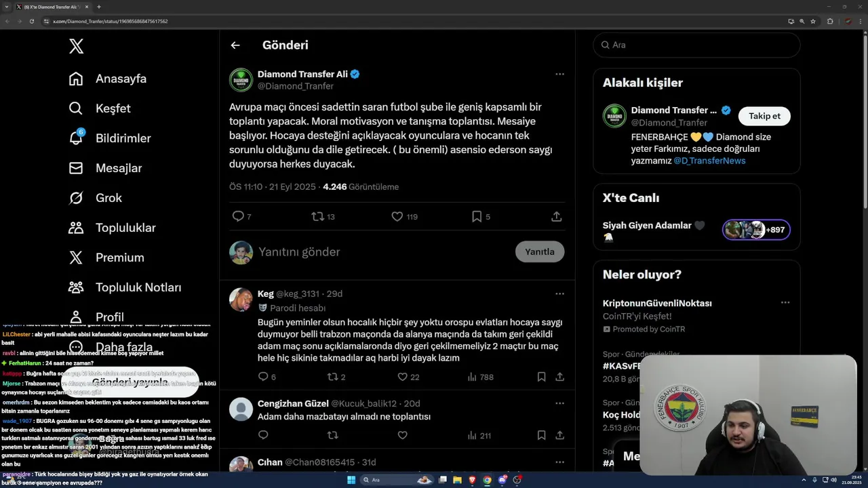Open Discord from taskbar
The width and height of the screenshot is (868, 488).
tap(502, 480)
